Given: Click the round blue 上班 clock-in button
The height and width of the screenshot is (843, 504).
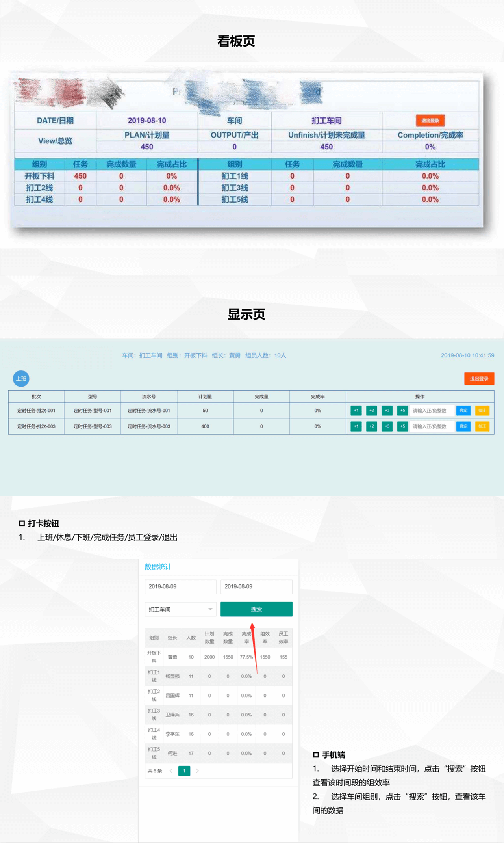Looking at the screenshot, I should pyautogui.click(x=21, y=378).
